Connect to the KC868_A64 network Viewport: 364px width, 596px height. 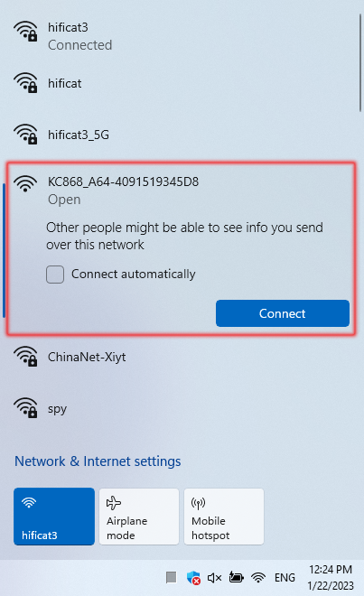pyautogui.click(x=283, y=313)
